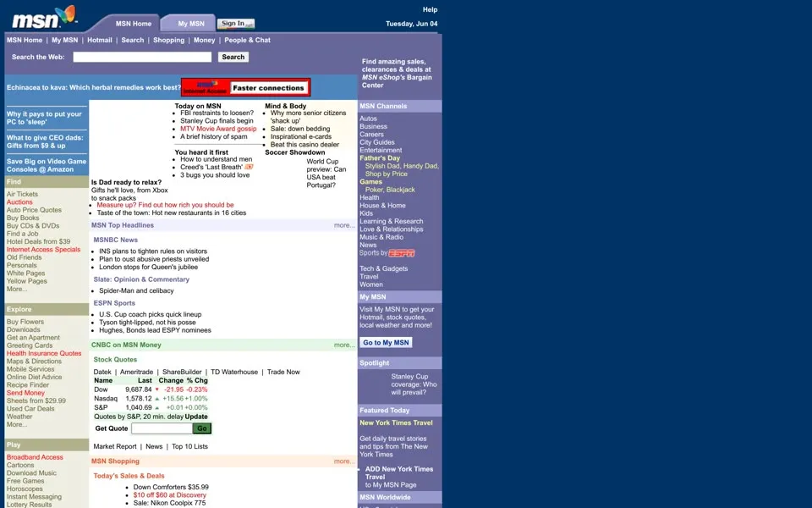812x508 pixels.
Task: Open 'What to give CEO dads' link
Action: [45, 141]
